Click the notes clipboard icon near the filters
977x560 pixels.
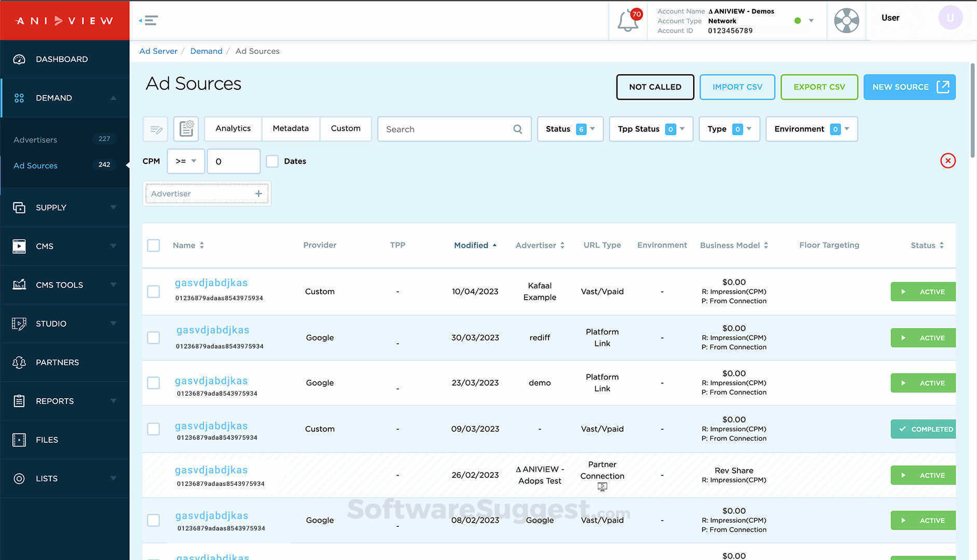(186, 129)
